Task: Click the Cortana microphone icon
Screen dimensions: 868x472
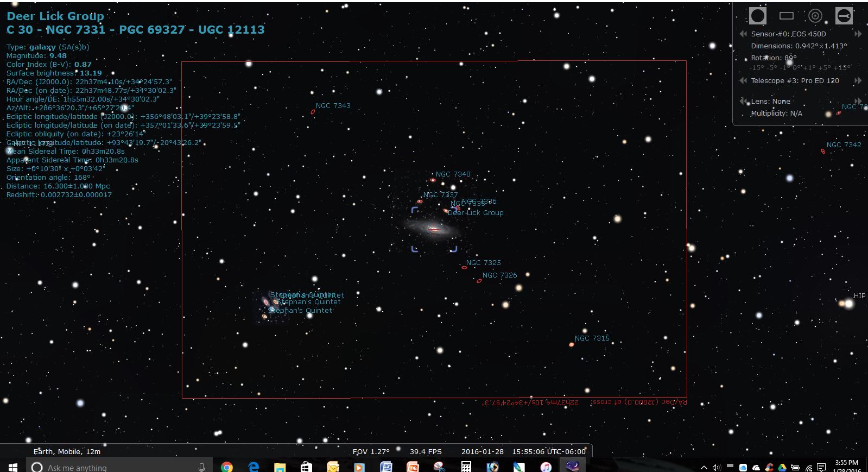Action: pos(201,467)
